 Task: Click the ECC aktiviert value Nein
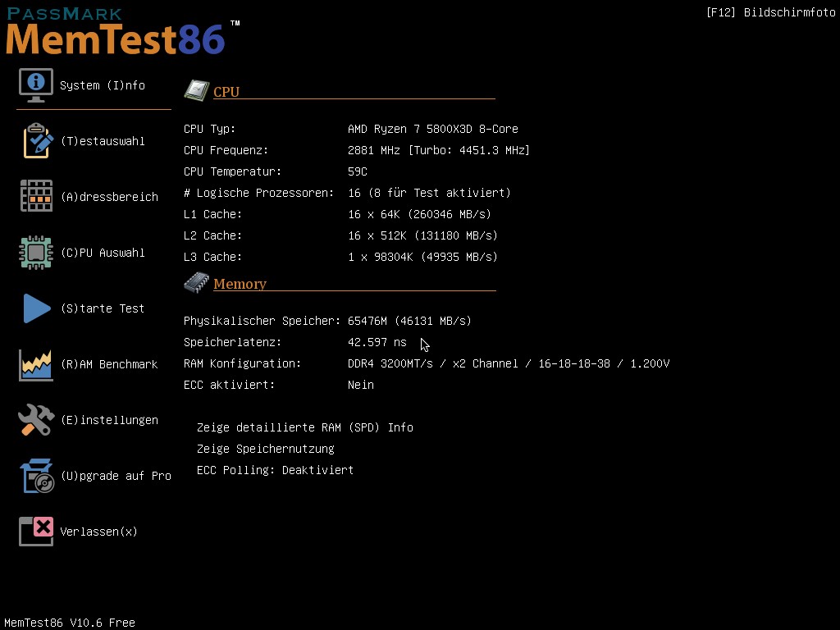tap(361, 386)
